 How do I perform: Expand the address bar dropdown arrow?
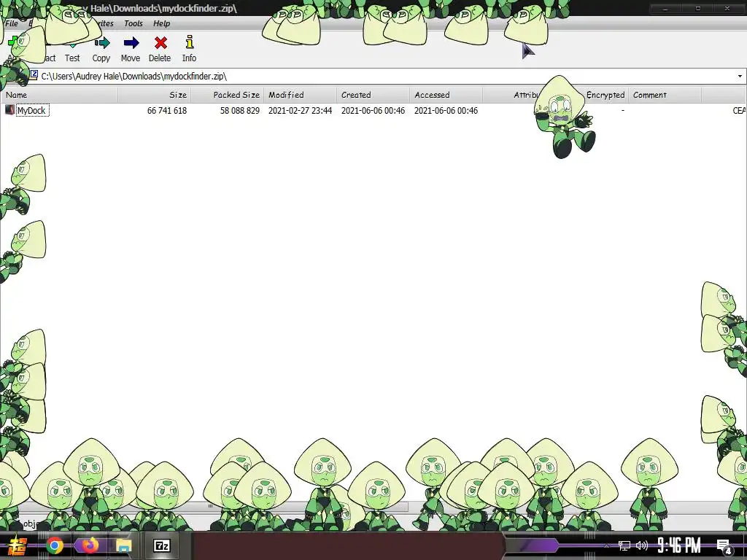point(740,76)
